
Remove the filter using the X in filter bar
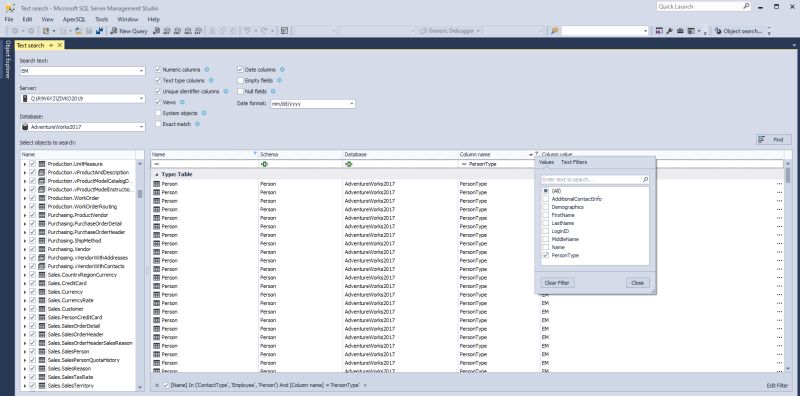157,385
